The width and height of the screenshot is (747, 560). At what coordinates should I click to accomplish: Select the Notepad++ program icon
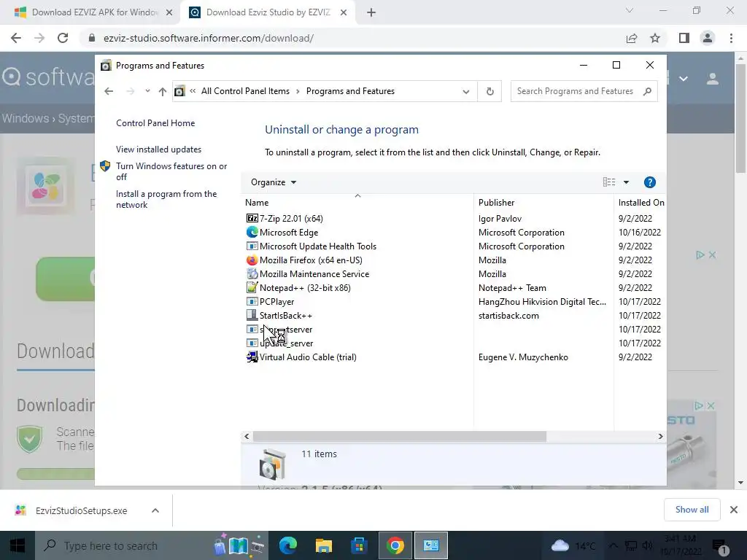point(252,287)
